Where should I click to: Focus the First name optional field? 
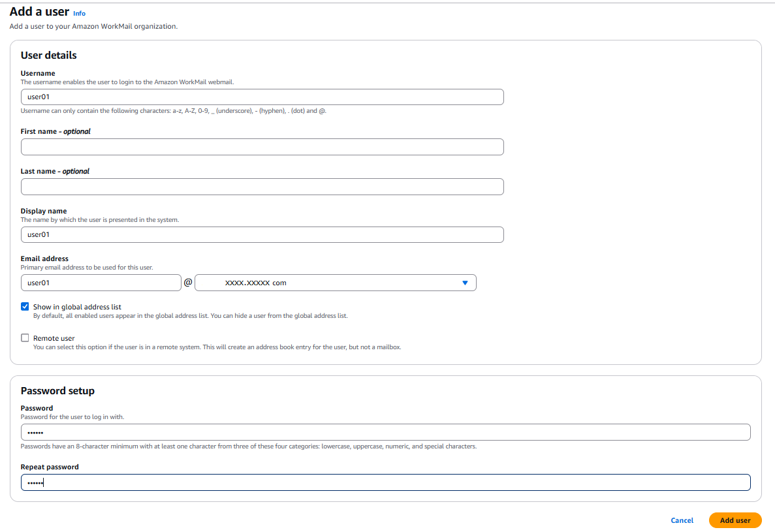(262, 147)
